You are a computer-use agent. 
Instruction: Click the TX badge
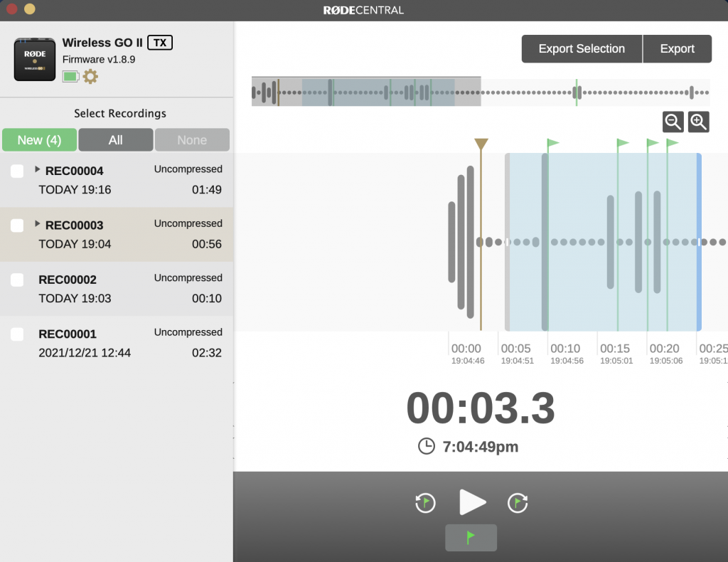(x=160, y=43)
